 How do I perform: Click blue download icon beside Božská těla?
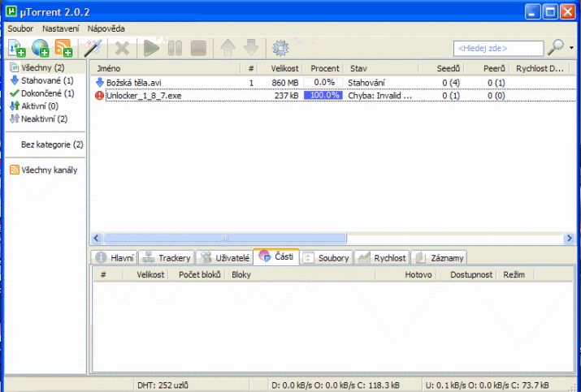click(100, 82)
